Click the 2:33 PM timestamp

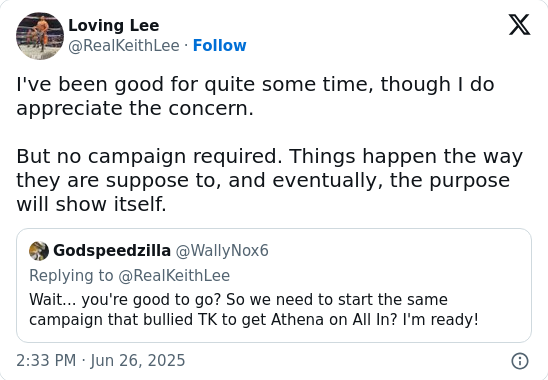point(46,360)
